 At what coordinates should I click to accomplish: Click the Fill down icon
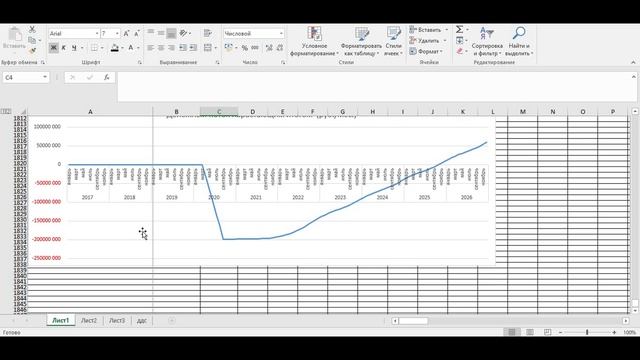[x=460, y=40]
